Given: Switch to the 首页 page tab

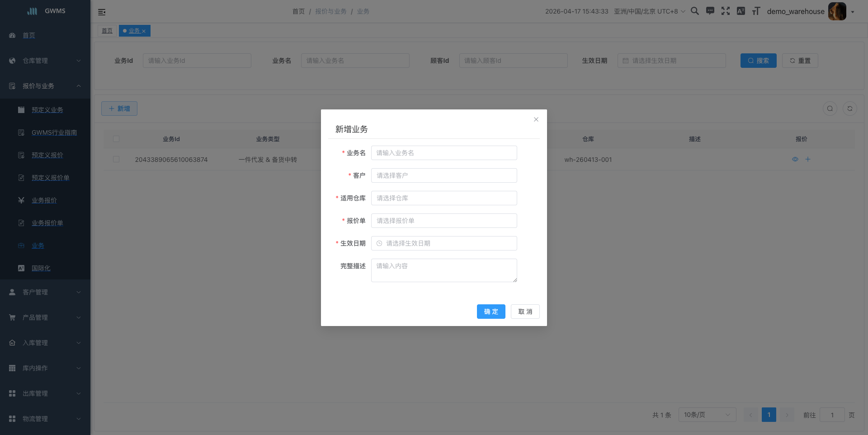Looking at the screenshot, I should click(107, 31).
